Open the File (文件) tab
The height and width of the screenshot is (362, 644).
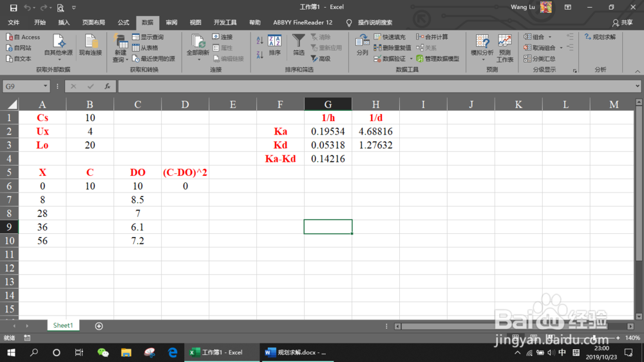[x=14, y=23]
